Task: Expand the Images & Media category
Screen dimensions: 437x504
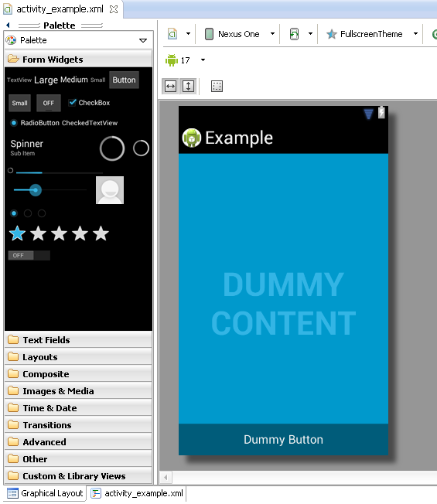Action: 78,391
